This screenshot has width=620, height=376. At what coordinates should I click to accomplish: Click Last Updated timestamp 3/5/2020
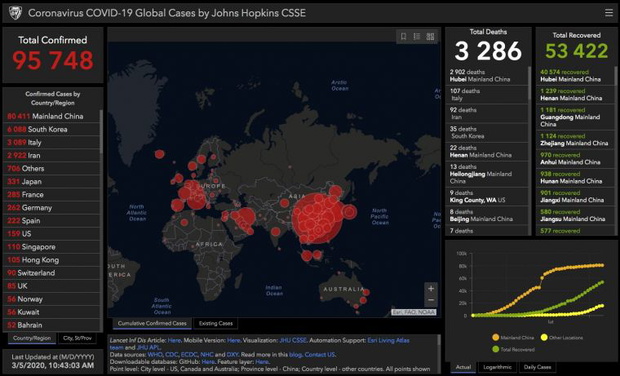point(53,365)
